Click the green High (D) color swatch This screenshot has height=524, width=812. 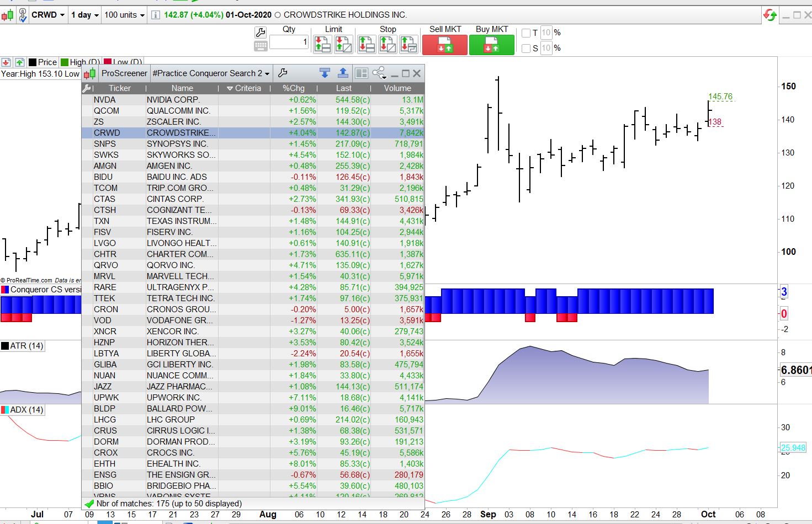(x=65, y=62)
